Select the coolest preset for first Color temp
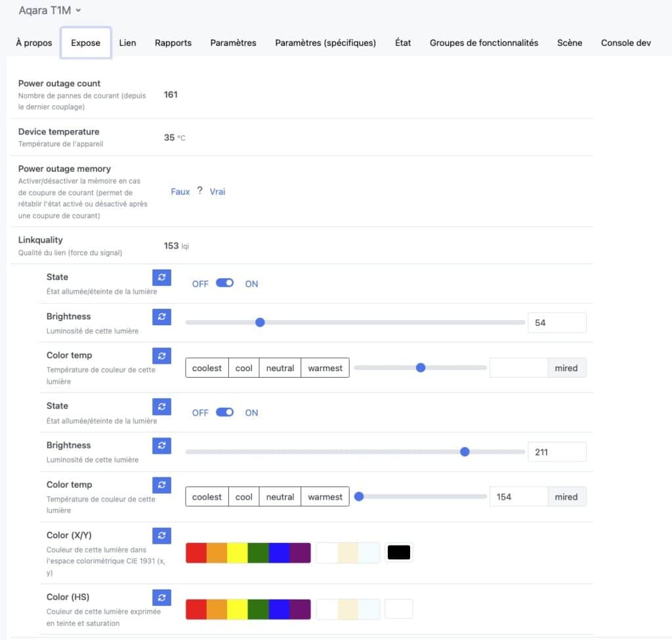 207,368
